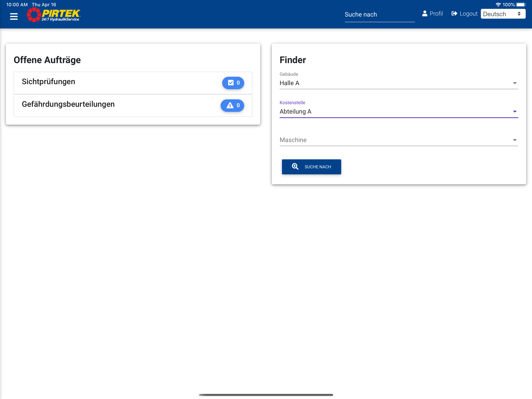Click the PIRTEK HydraulikService logo
Viewport: 532px width, 399px height.
click(x=53, y=15)
